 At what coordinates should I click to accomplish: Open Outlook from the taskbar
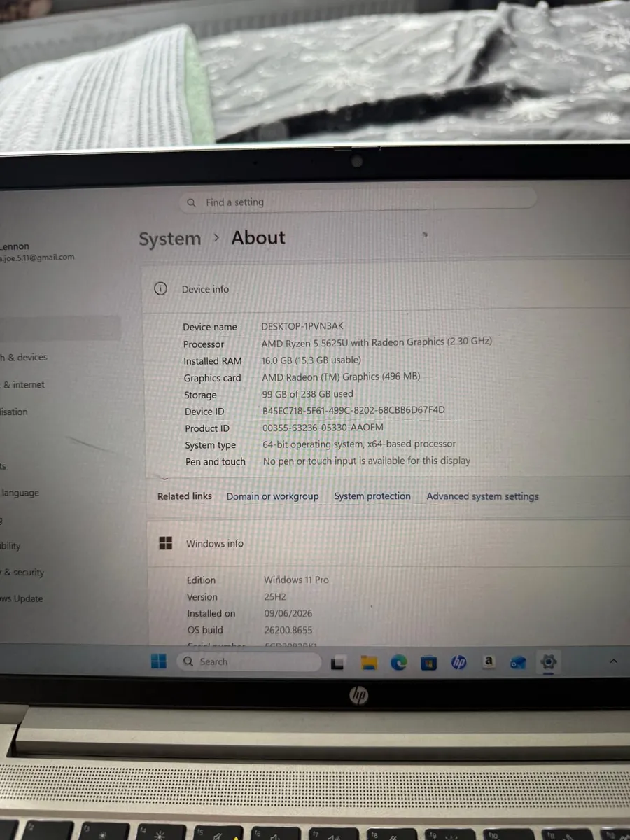(518, 662)
